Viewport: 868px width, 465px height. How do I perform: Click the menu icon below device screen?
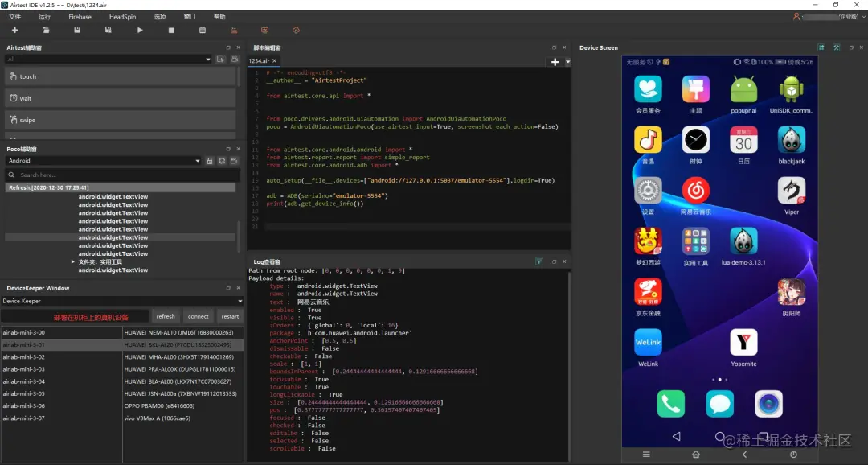pyautogui.click(x=646, y=455)
